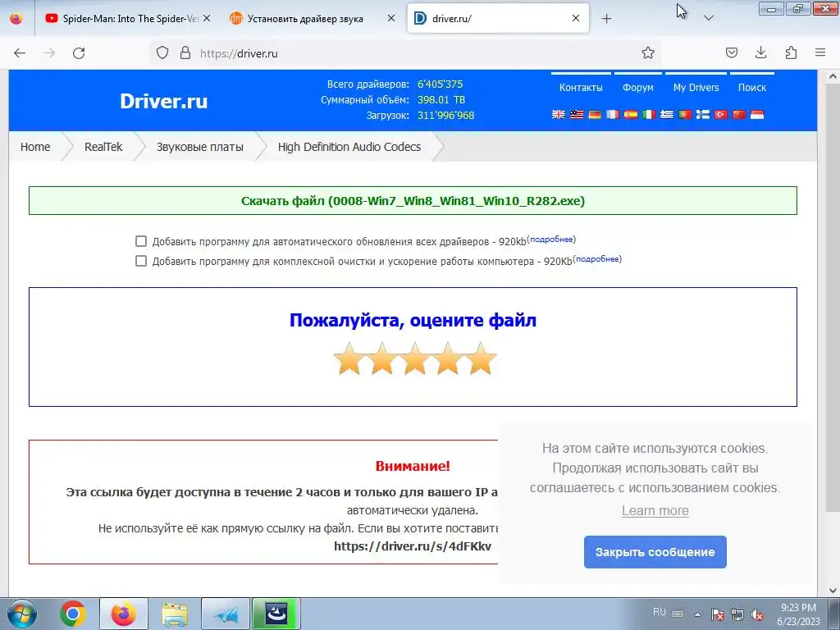Select the German flag language

click(595, 114)
